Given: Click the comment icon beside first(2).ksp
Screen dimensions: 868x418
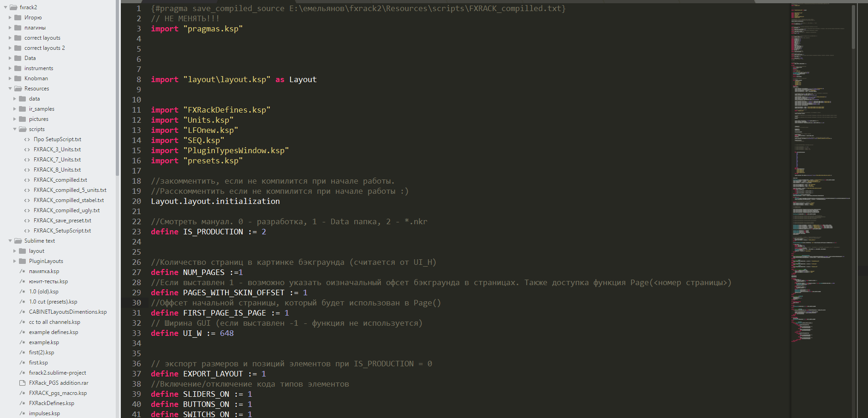Looking at the screenshot, I should click(23, 352).
